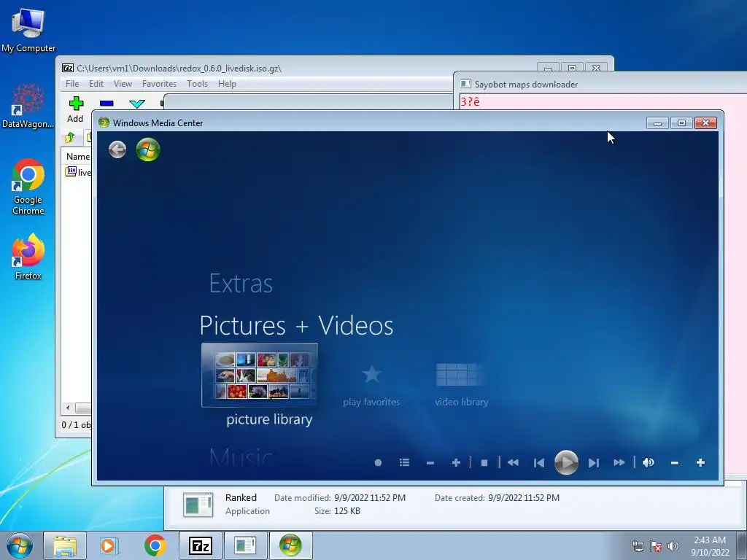Viewport: 747px width, 560px height.
Task: Open Windows Explorer from taskbar
Action: pos(65,545)
